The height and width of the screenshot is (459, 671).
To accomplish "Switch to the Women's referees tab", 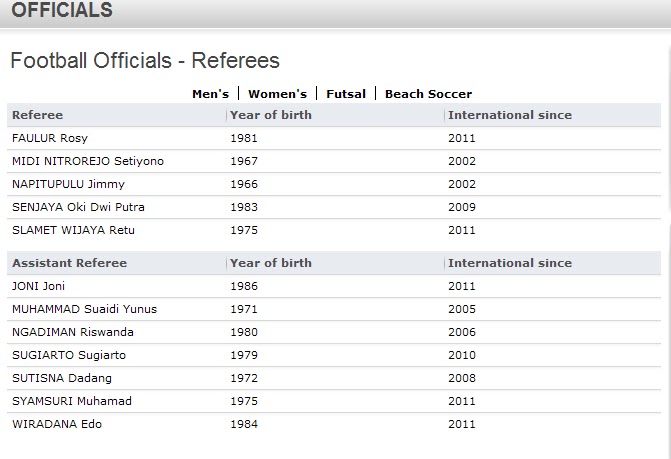I will pos(277,94).
